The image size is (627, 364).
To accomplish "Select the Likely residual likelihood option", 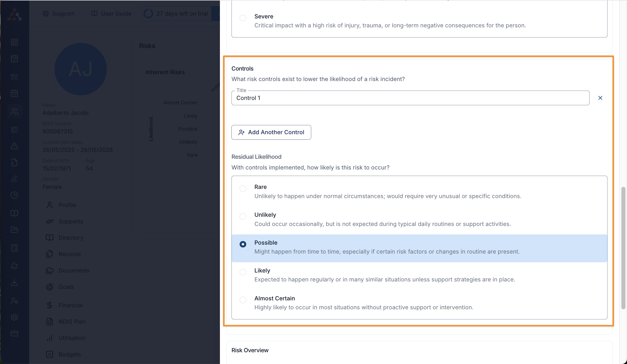I will tap(243, 272).
